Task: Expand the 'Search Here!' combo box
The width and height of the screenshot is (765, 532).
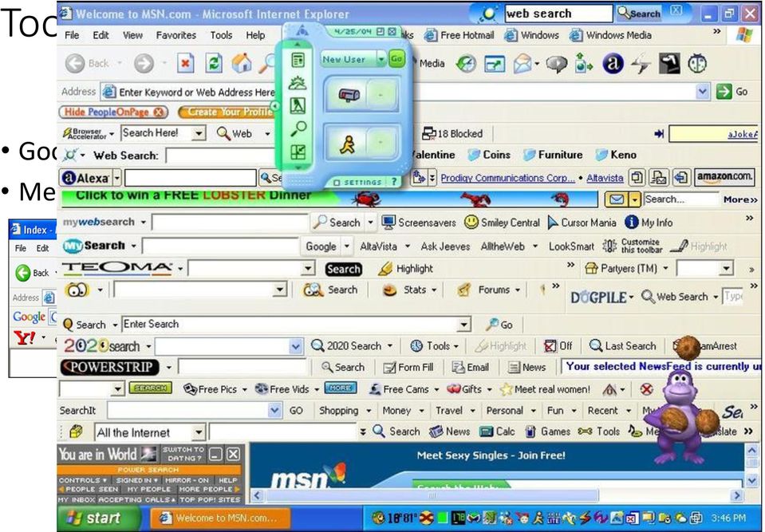Action: click(199, 133)
